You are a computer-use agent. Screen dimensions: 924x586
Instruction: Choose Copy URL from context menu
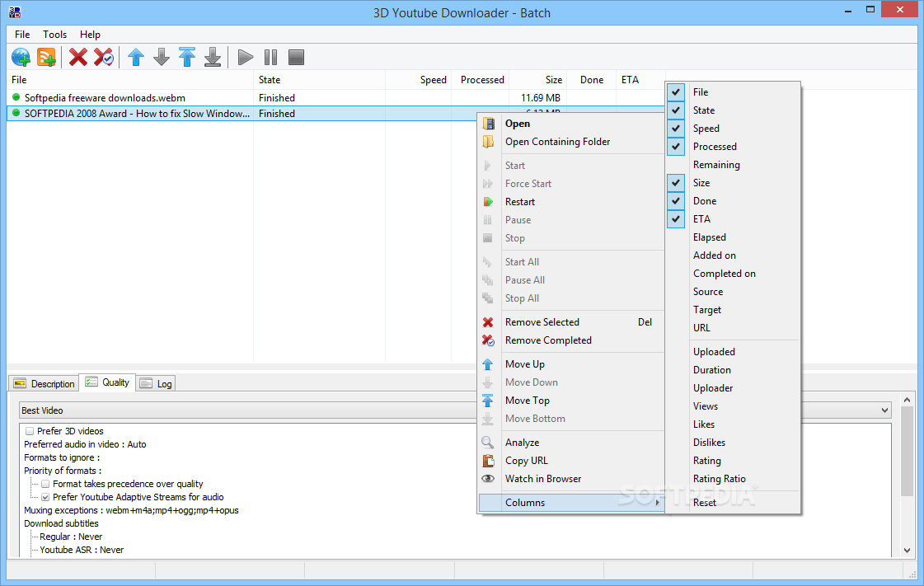coord(571,461)
